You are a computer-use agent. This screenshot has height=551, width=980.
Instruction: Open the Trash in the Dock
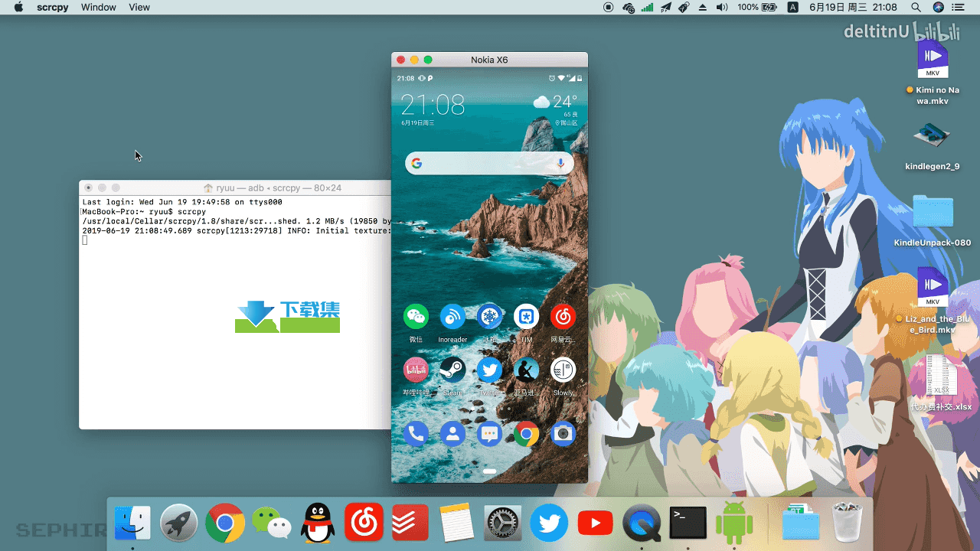click(x=848, y=523)
